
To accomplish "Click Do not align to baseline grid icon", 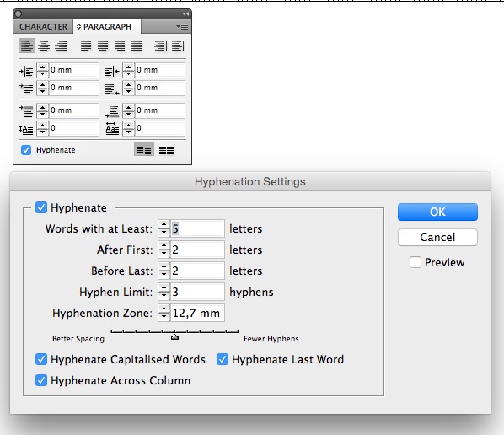I will (144, 150).
